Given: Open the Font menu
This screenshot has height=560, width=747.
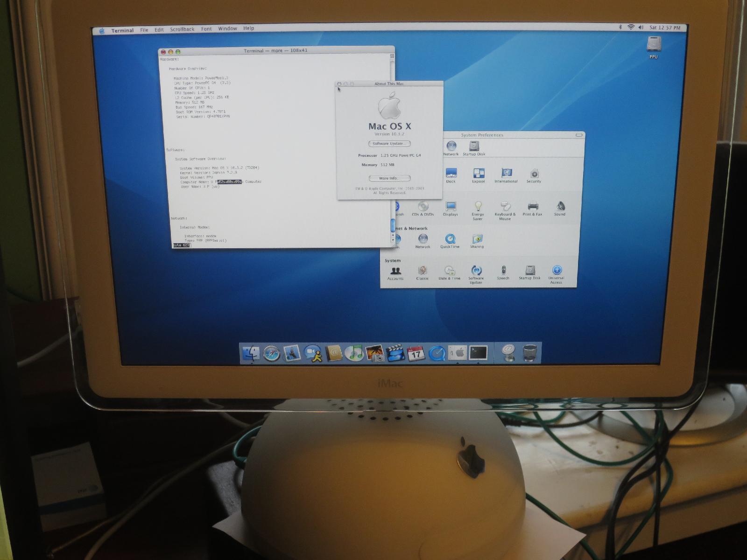Looking at the screenshot, I should pyautogui.click(x=206, y=29).
